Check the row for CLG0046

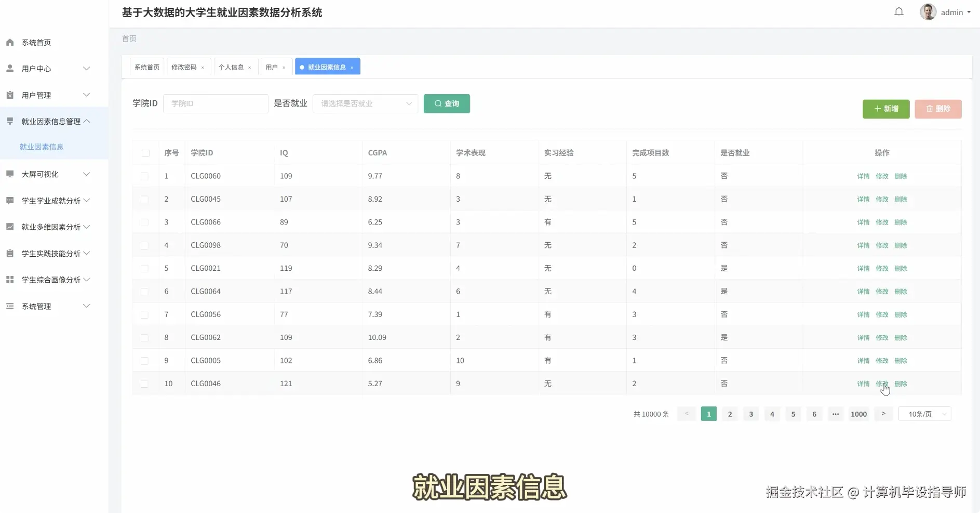tap(144, 384)
